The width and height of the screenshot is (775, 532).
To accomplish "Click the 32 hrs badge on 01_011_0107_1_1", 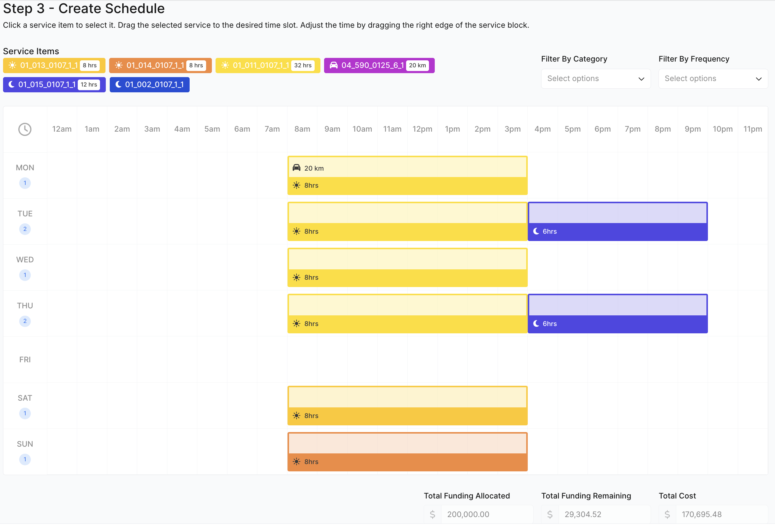I will pos(303,65).
